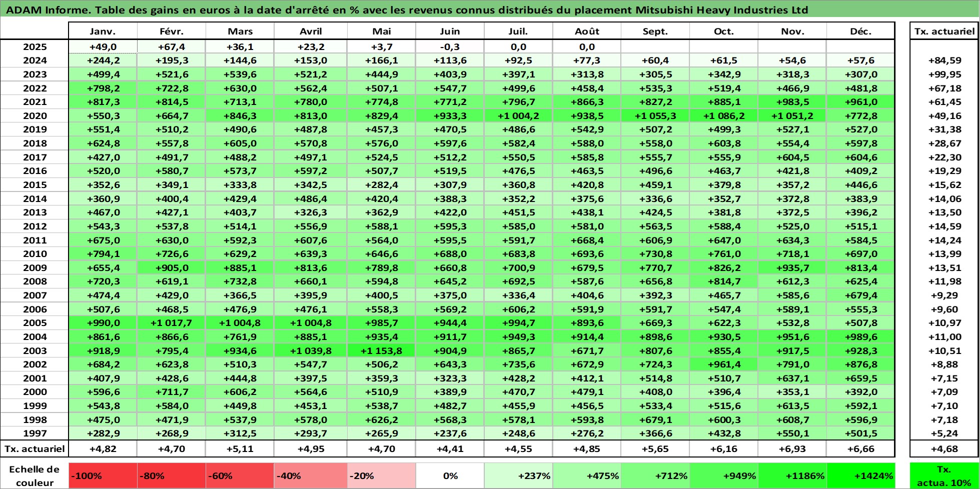Select the Mai column header

(x=381, y=31)
